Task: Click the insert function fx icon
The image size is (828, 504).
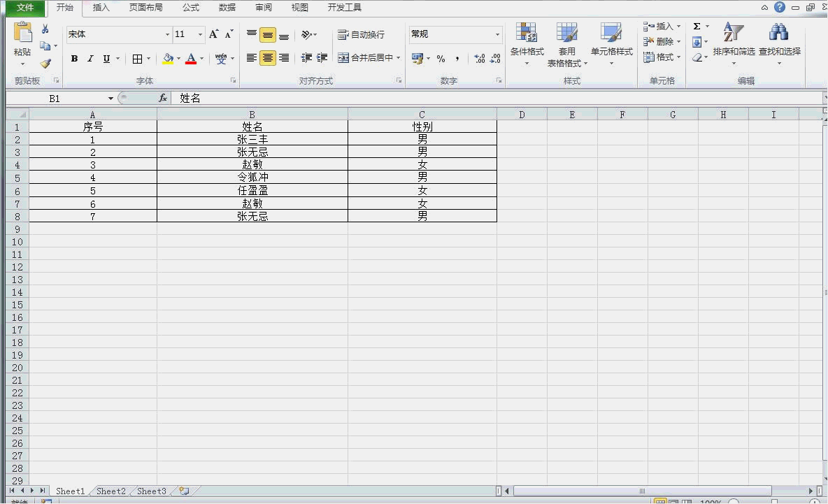Action: tap(163, 99)
